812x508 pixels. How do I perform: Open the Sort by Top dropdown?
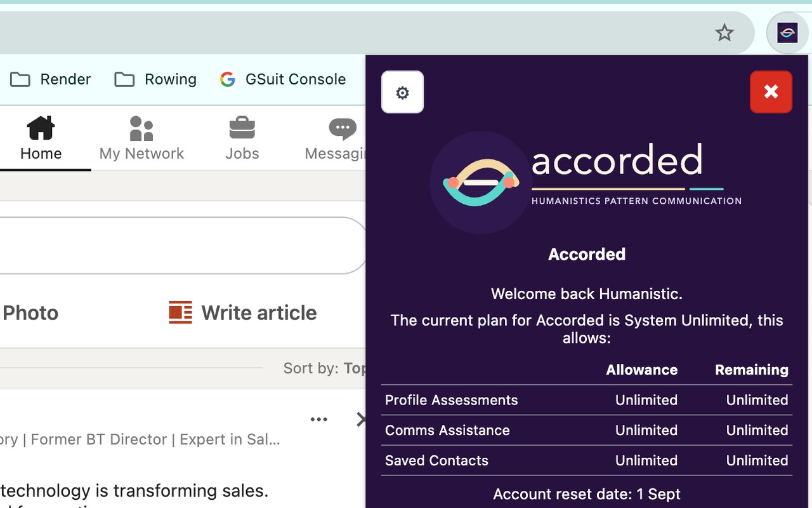(324, 368)
